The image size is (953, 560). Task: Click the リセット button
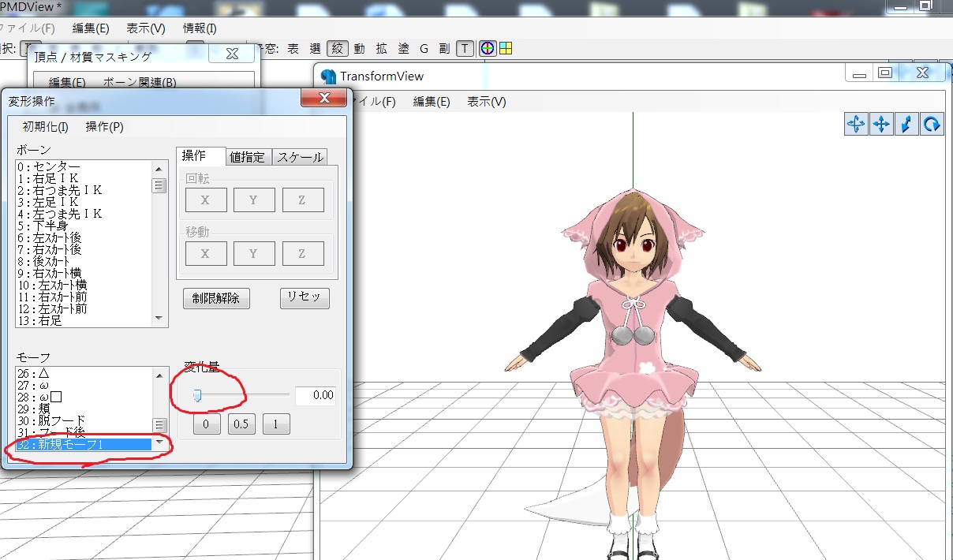click(x=305, y=297)
